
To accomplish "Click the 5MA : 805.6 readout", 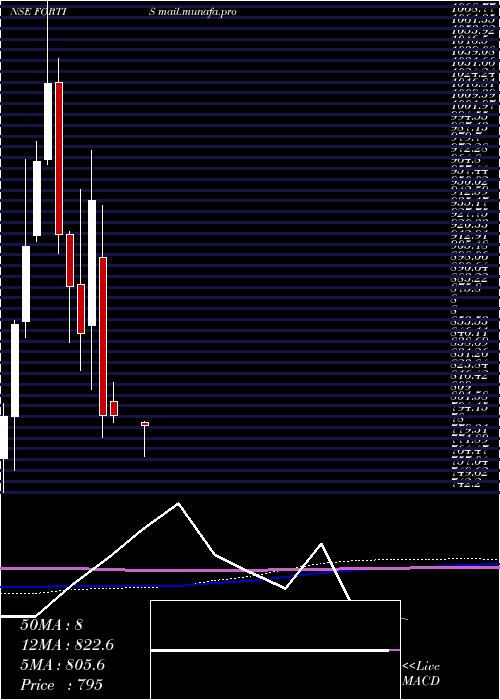I will click(x=62, y=665).
